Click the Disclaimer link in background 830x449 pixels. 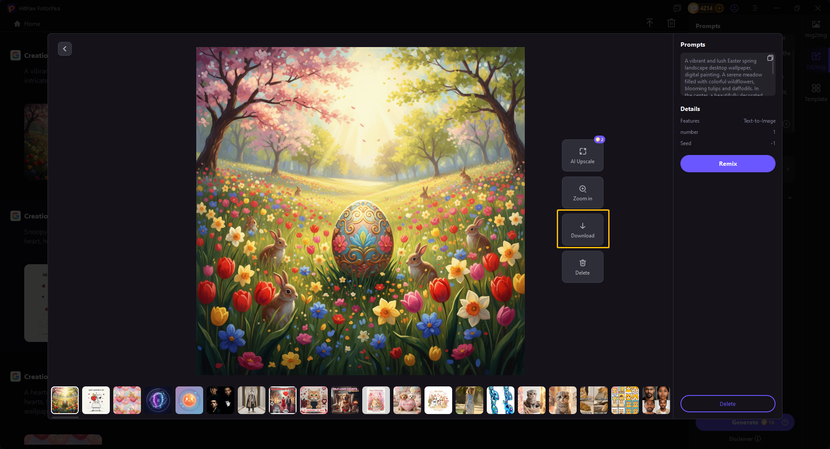pyautogui.click(x=745, y=439)
